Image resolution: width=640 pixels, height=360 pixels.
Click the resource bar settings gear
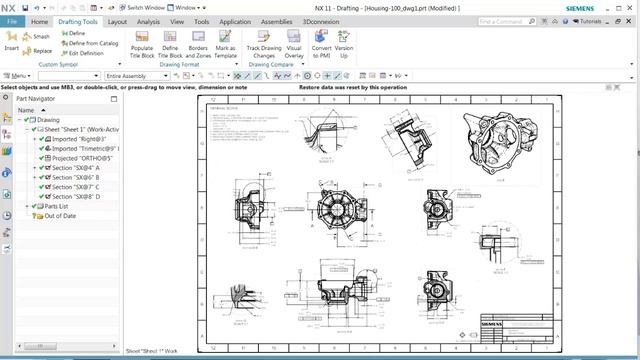point(6,98)
